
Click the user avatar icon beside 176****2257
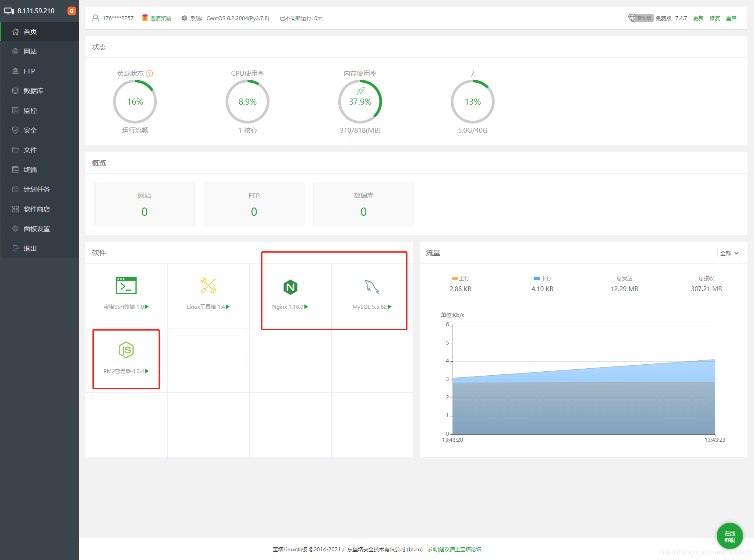pos(96,18)
